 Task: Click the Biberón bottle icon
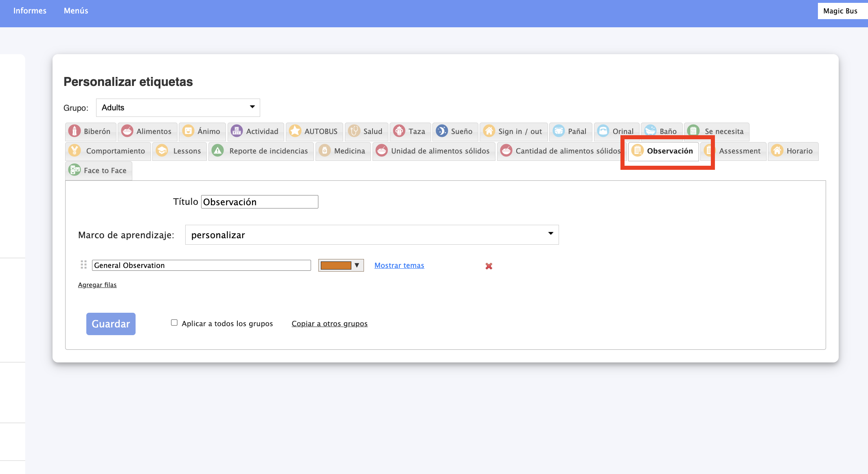click(x=75, y=131)
